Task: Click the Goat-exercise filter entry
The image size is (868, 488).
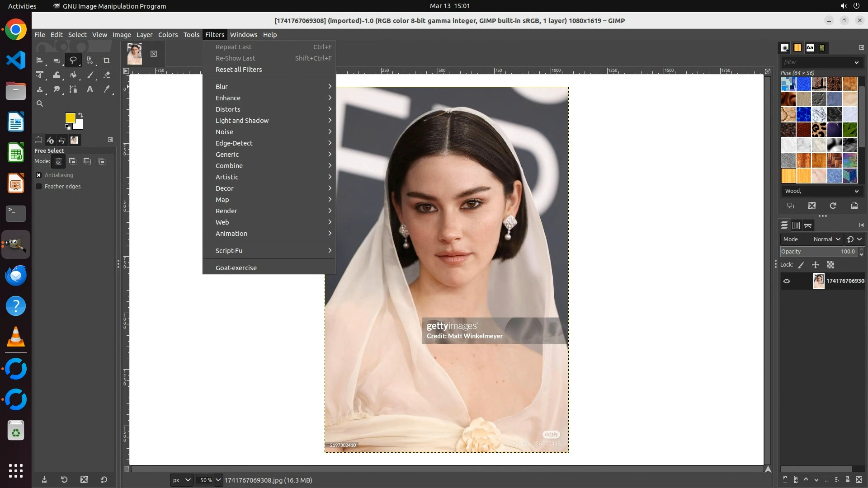Action: point(236,268)
